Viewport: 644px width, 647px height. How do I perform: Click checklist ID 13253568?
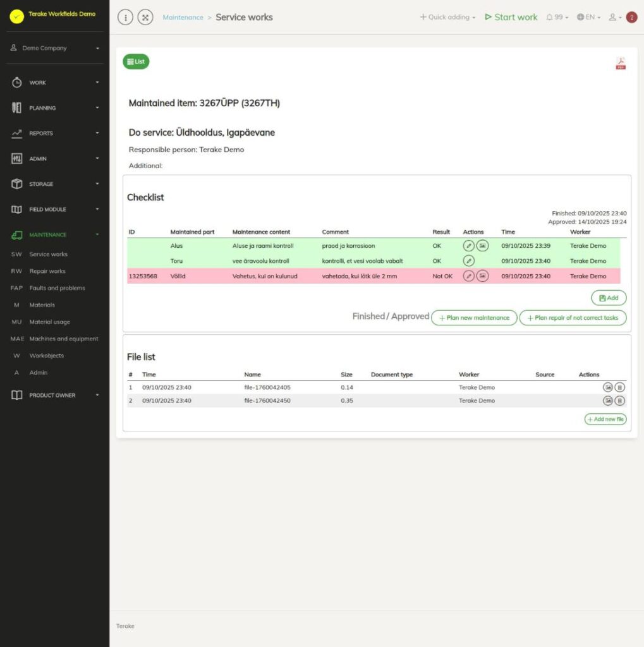pyautogui.click(x=143, y=276)
